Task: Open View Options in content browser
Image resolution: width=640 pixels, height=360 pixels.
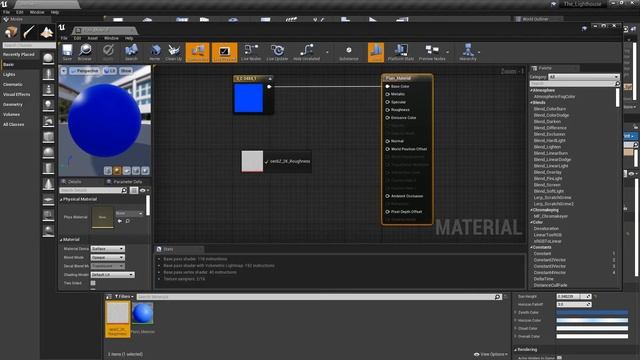Action: click(491, 354)
